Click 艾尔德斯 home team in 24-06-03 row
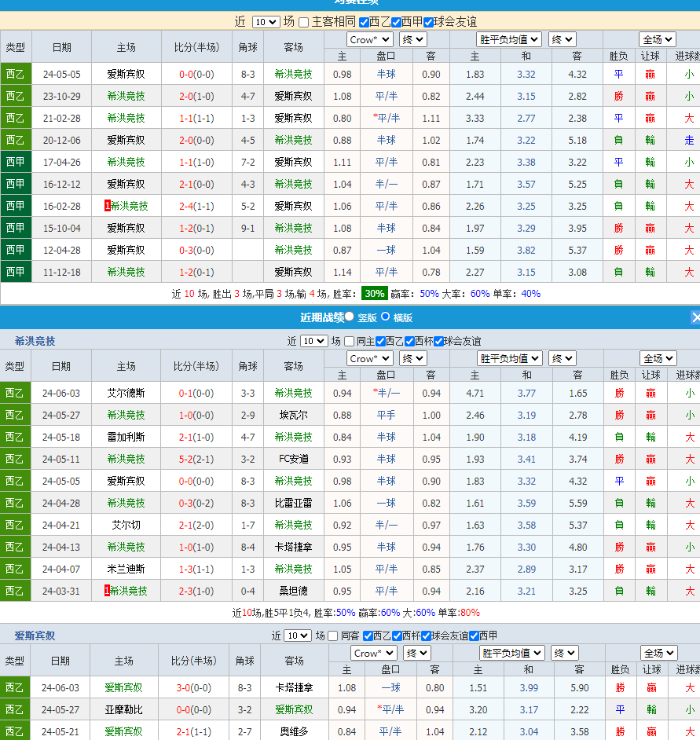This screenshot has height=740, width=700. tap(126, 393)
